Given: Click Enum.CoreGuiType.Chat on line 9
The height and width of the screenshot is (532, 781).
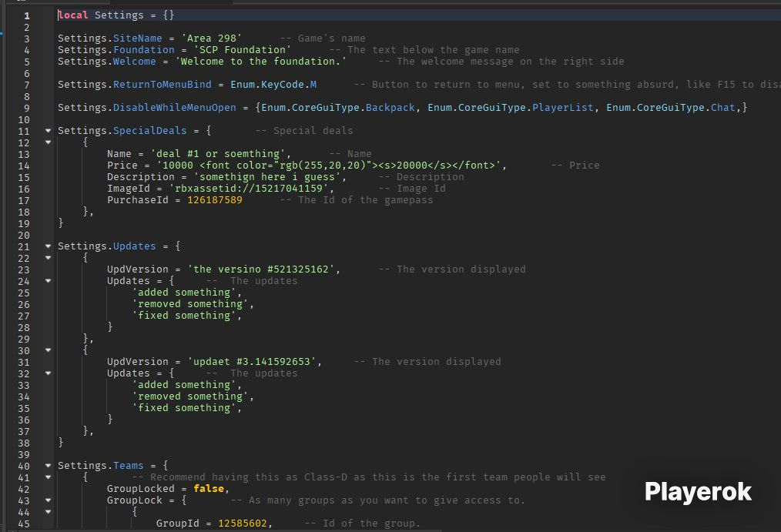Looking at the screenshot, I should click(670, 108).
